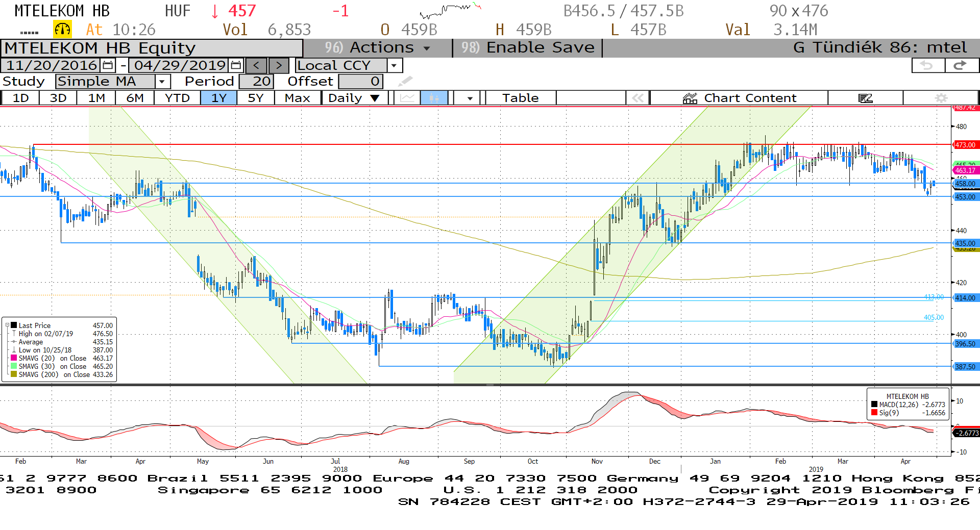The height and width of the screenshot is (530, 980).
Task: Select the 1D range tab
Action: click(20, 98)
